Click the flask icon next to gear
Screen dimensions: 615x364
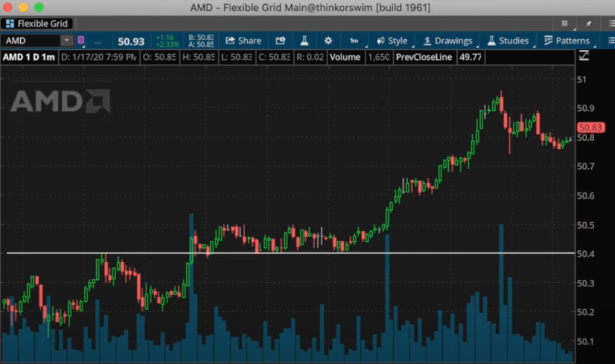304,40
